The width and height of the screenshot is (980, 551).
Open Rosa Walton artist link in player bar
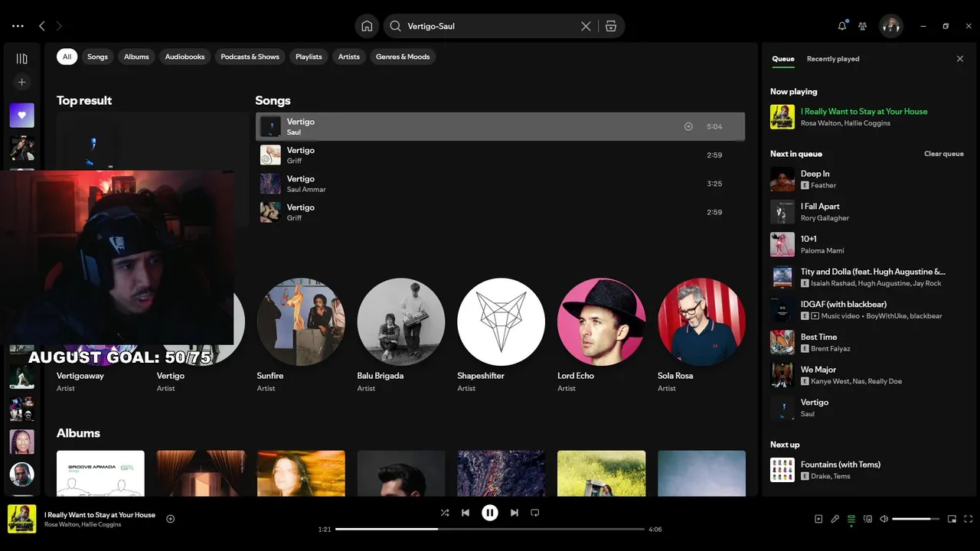tap(61, 525)
